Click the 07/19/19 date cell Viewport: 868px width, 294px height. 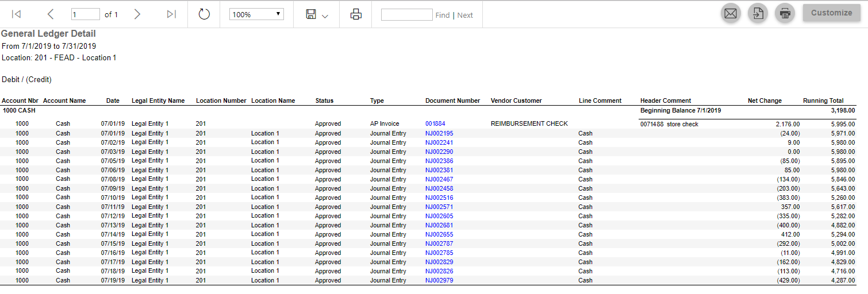click(x=113, y=280)
